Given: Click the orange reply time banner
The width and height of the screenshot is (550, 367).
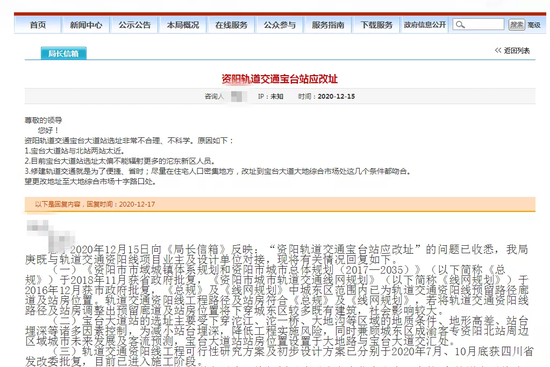Looking at the screenshot, I should pyautogui.click(x=280, y=204).
